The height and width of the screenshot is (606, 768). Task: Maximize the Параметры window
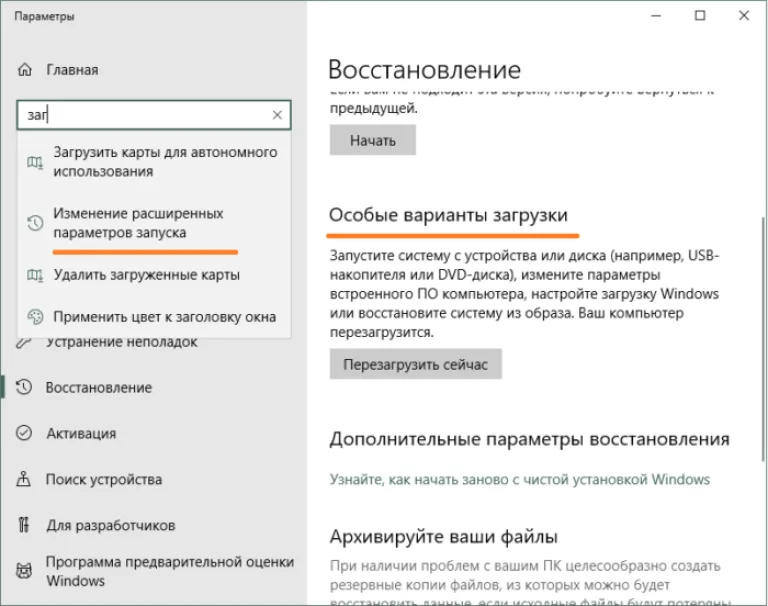700,16
